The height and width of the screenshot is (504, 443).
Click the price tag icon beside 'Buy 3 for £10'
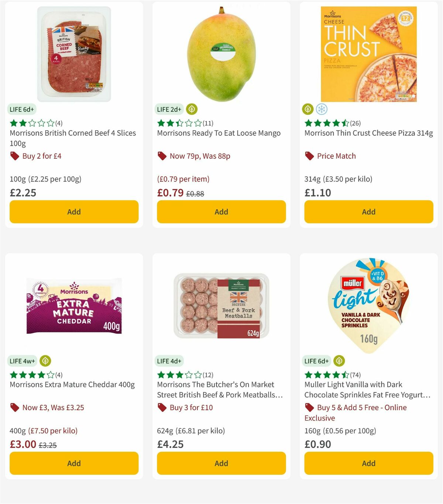click(x=162, y=408)
